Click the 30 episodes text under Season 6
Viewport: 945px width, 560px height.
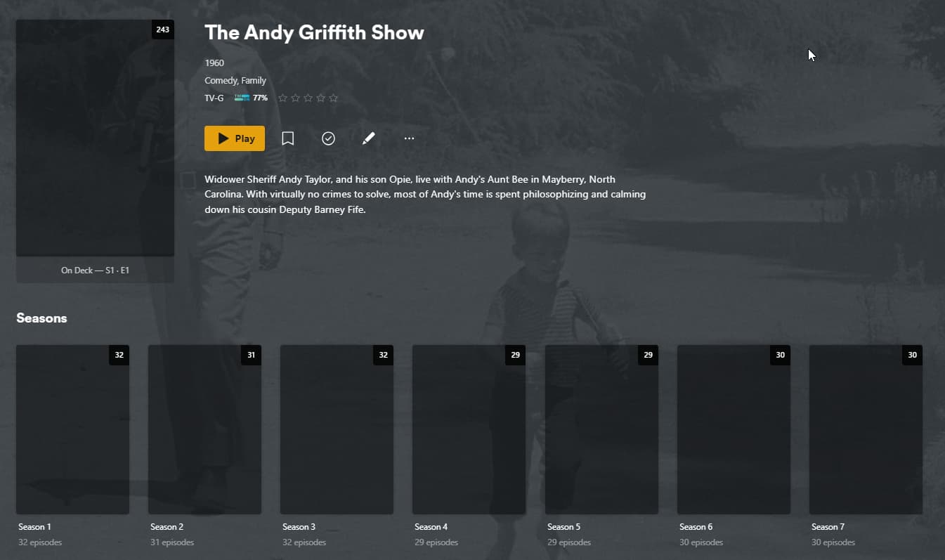tap(701, 542)
